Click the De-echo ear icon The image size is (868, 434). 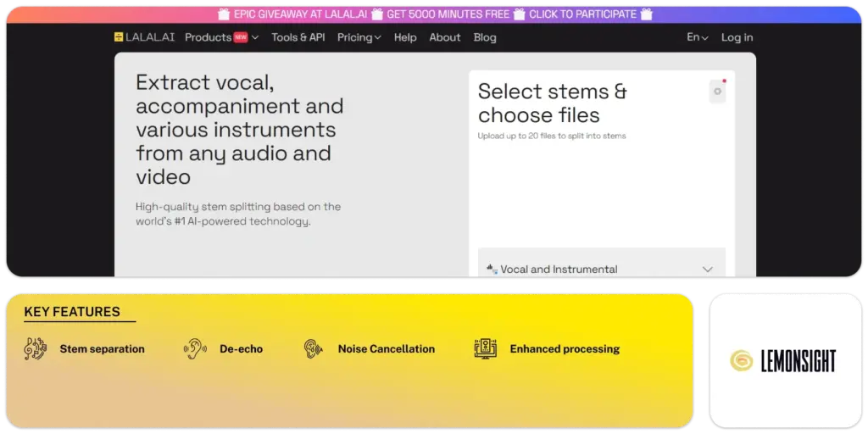195,348
